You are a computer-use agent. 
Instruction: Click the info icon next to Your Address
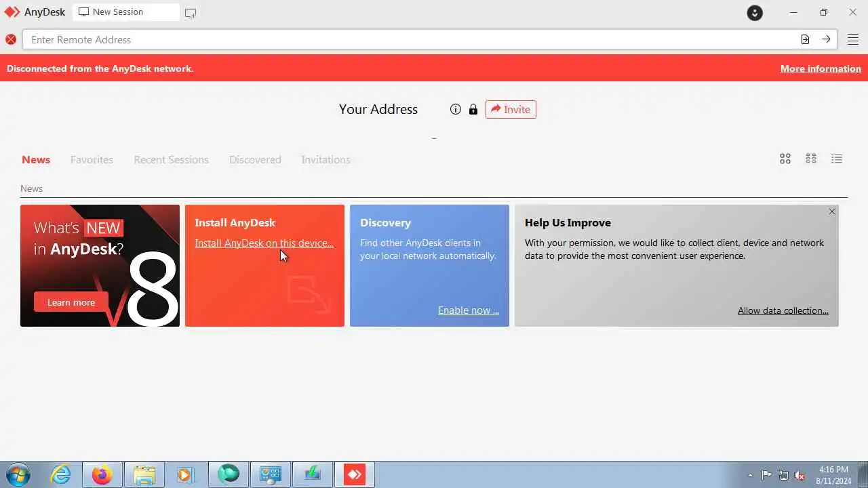tap(456, 109)
